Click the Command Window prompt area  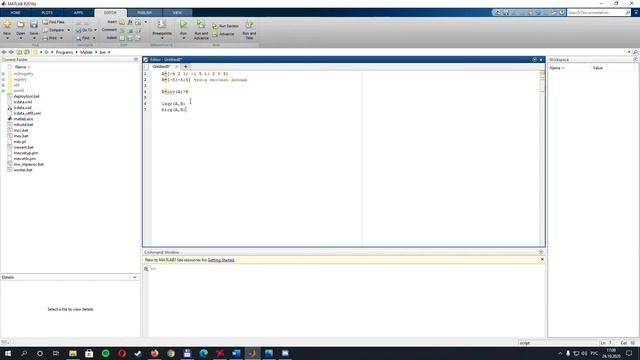pyautogui.click(x=347, y=302)
